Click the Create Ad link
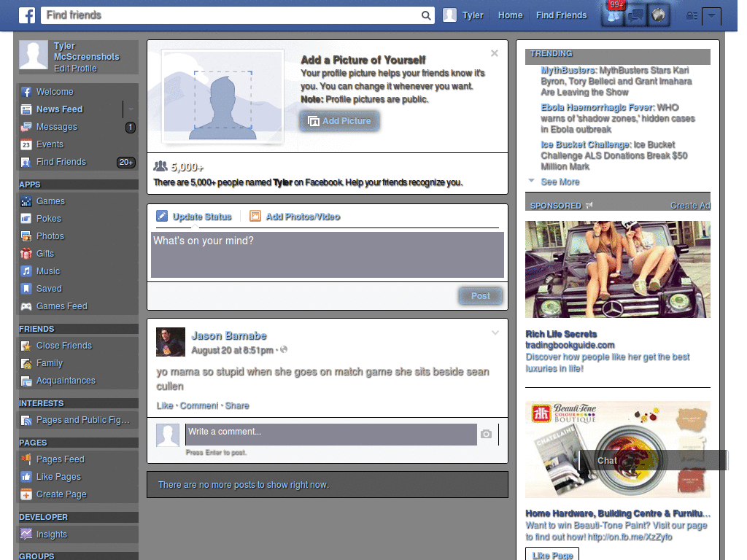Viewport: 747px width, 560px height. click(x=690, y=206)
